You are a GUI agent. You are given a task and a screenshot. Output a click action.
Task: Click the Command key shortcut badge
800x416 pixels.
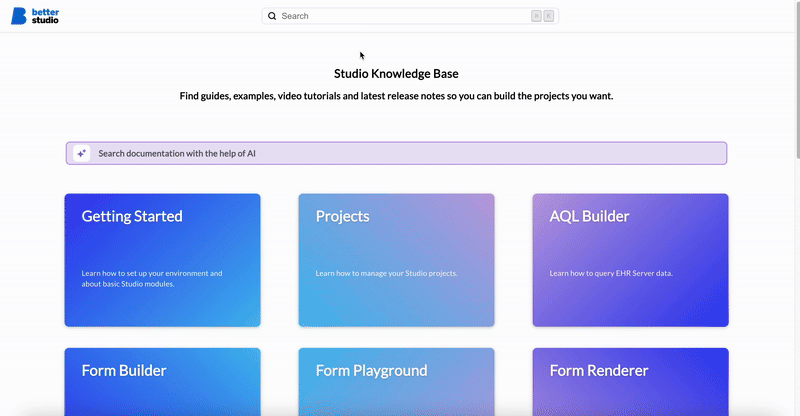[537, 16]
